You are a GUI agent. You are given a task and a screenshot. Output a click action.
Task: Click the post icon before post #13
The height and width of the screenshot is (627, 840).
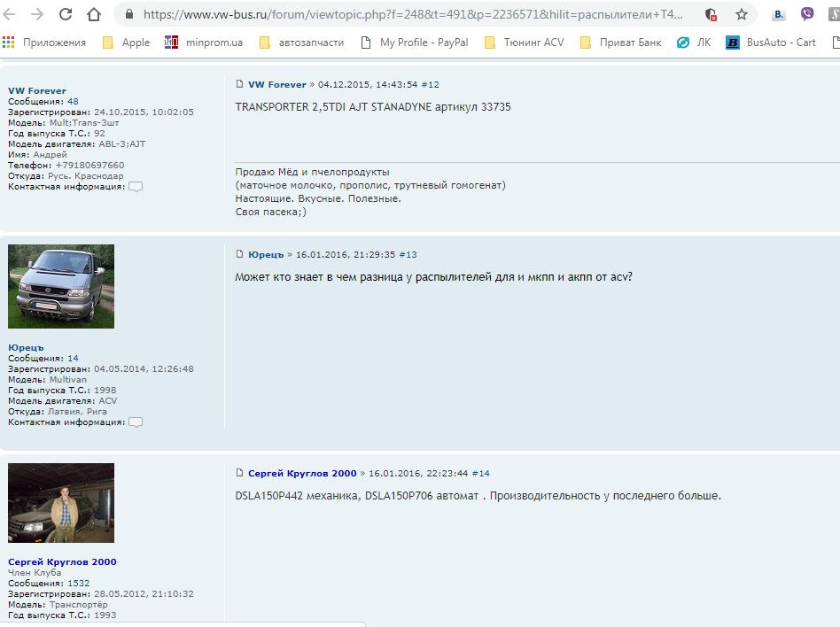(x=239, y=254)
